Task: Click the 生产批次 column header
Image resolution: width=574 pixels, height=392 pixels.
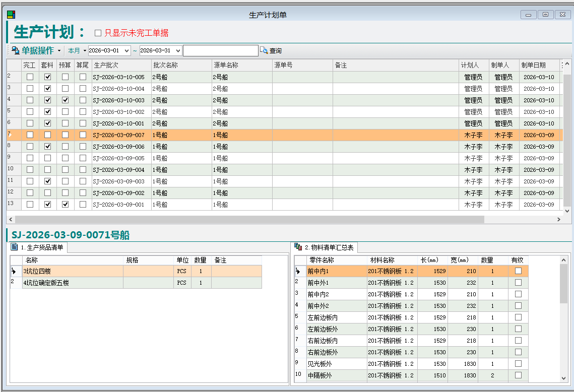Action: tap(121, 66)
